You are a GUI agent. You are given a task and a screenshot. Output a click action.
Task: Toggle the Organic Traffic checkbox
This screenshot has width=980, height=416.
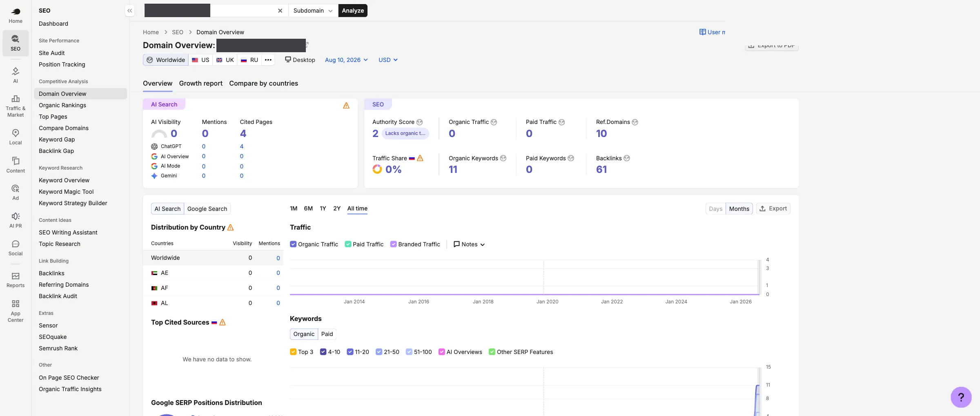(x=293, y=244)
